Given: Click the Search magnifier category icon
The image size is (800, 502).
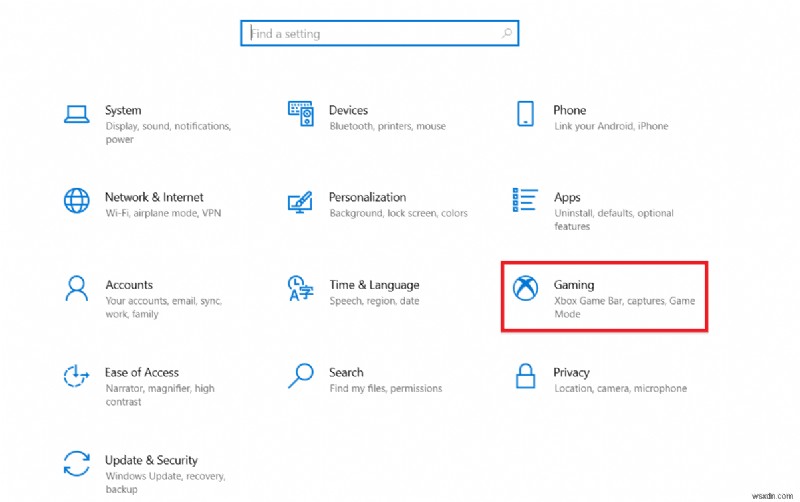Looking at the screenshot, I should [x=301, y=376].
